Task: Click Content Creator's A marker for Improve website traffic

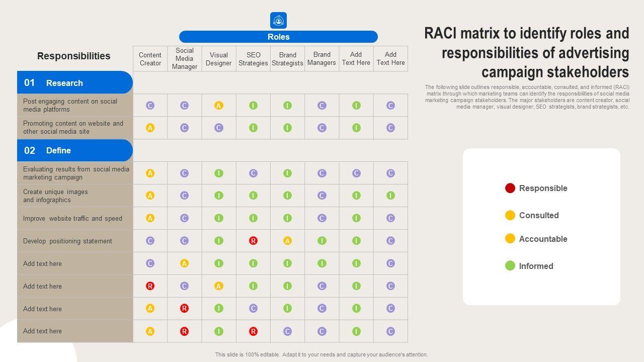Action: tap(150, 218)
